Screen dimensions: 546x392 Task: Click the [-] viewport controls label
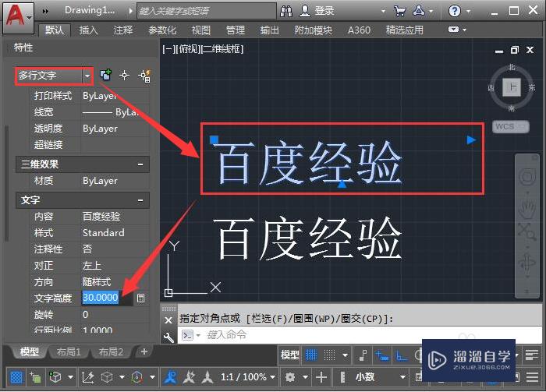pos(168,49)
